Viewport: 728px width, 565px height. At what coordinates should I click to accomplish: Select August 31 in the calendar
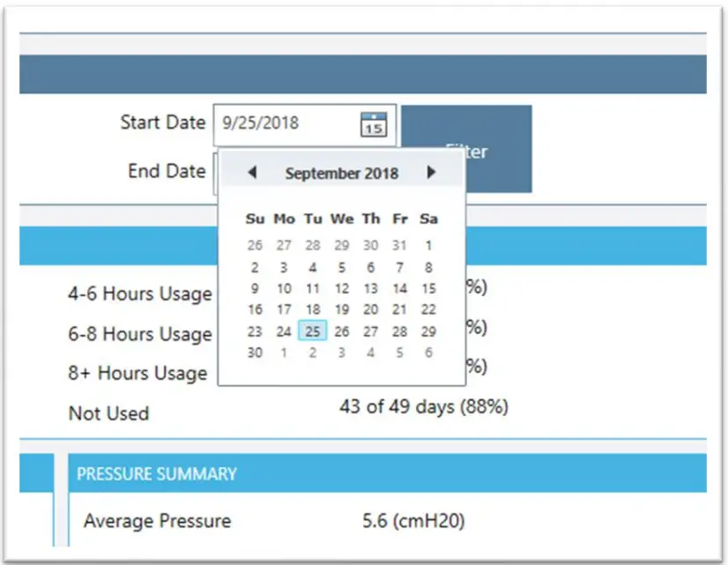coord(400,246)
